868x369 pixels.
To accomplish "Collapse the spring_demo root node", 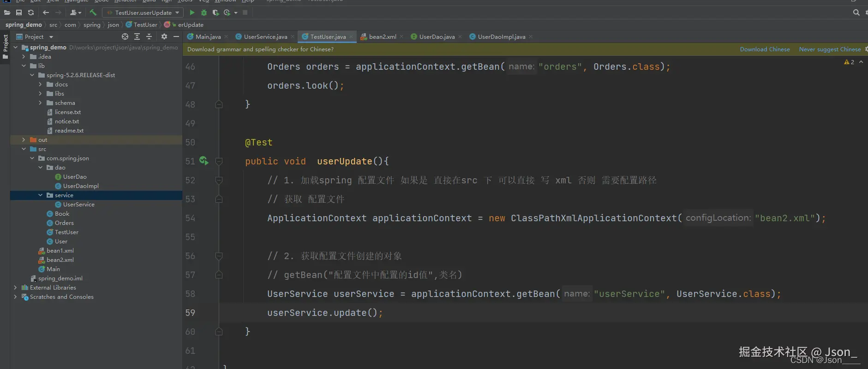I will click(15, 48).
